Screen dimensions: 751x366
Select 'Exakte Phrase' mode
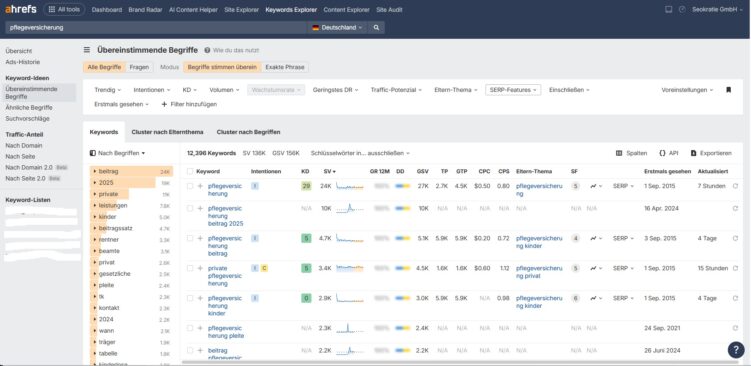click(x=285, y=67)
